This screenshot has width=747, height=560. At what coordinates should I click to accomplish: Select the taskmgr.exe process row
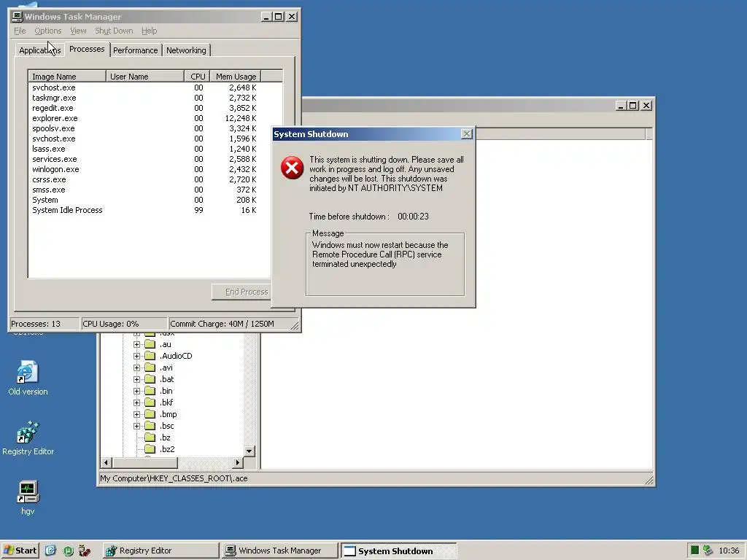pyautogui.click(x=150, y=98)
